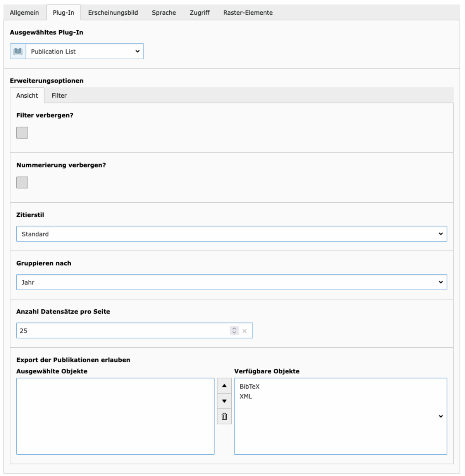Switch to the Filter sub-tab
This screenshot has width=465, height=476.
point(59,95)
